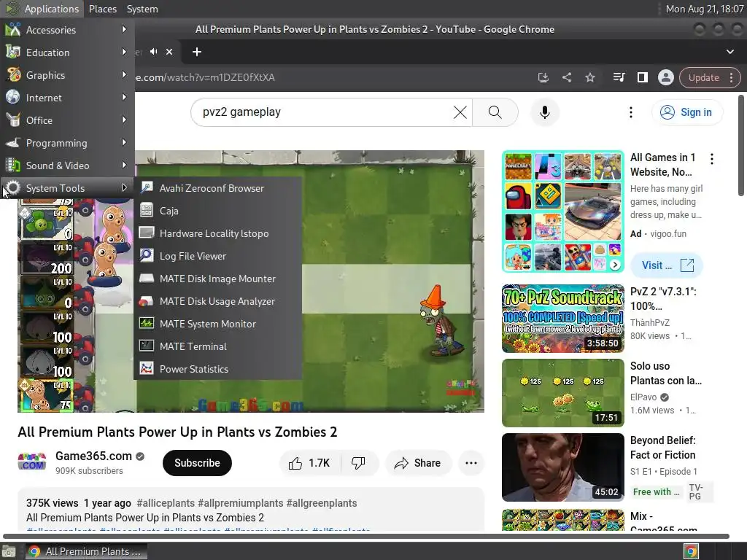The width and height of the screenshot is (747, 560).
Task: Open YouTube settings three-dot menu
Action: pos(631,112)
